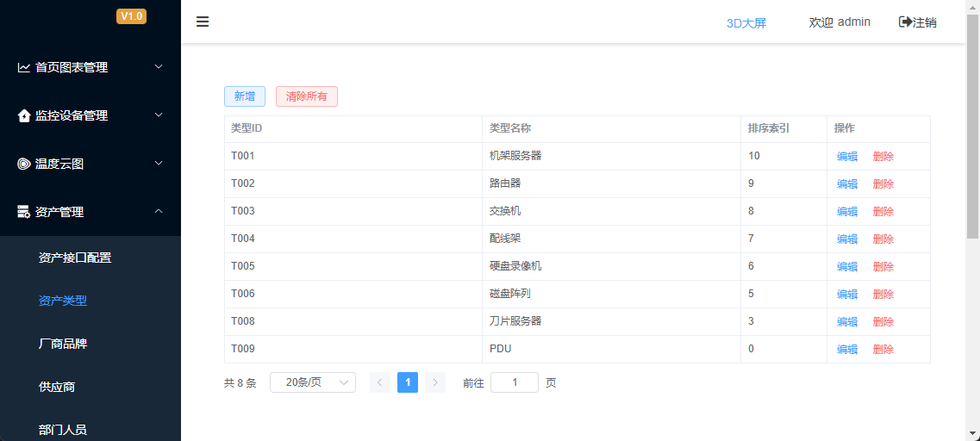The height and width of the screenshot is (441, 980).
Task: Expand the 首页图表管理 menu chevron
Action: point(159,67)
